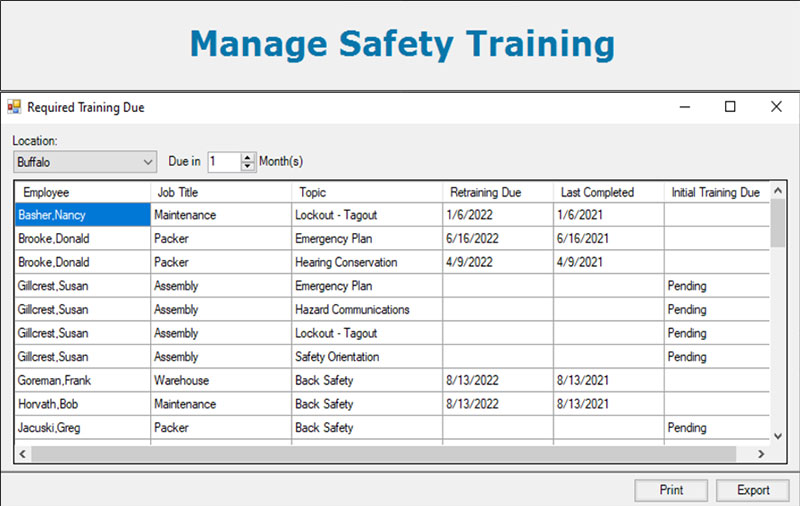
Task: Click the 4/9/2021 last completed cell
Action: (609, 262)
